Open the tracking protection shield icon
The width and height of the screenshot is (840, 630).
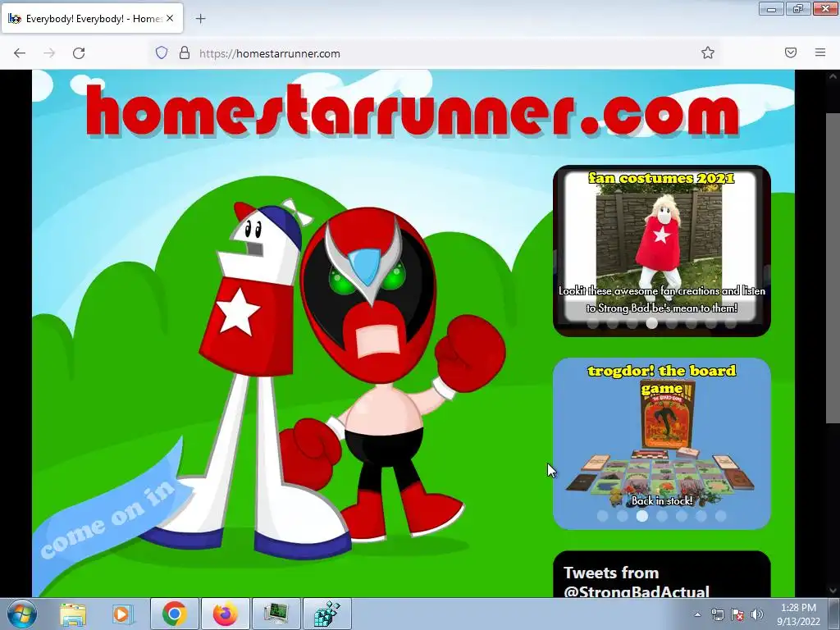click(x=162, y=52)
